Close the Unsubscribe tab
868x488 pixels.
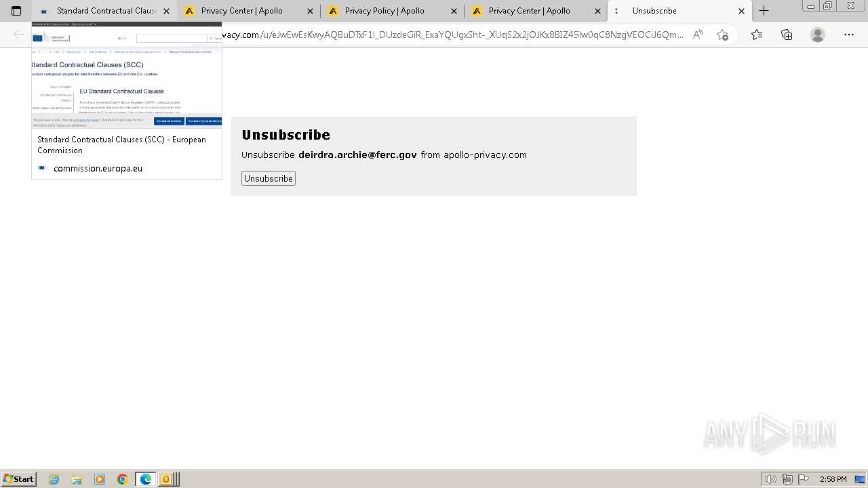tap(741, 11)
